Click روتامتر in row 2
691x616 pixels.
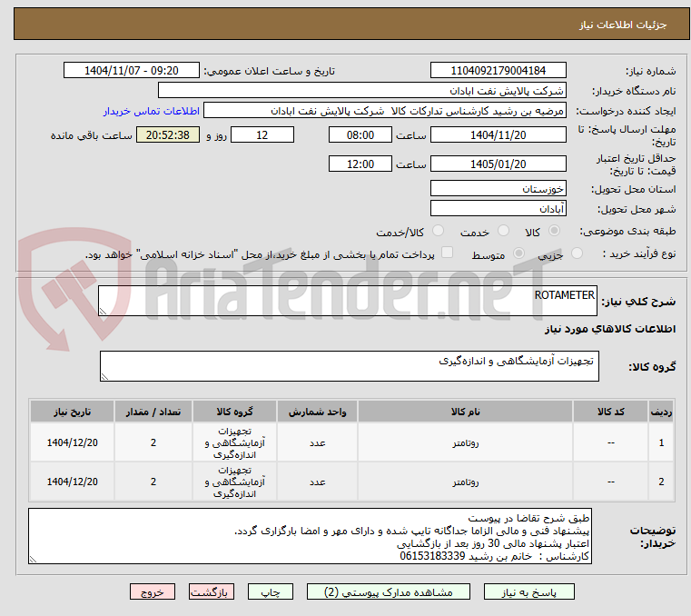pos(466,482)
